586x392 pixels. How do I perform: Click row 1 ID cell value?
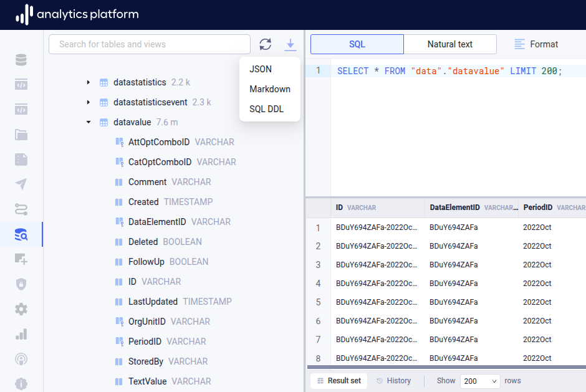click(377, 227)
